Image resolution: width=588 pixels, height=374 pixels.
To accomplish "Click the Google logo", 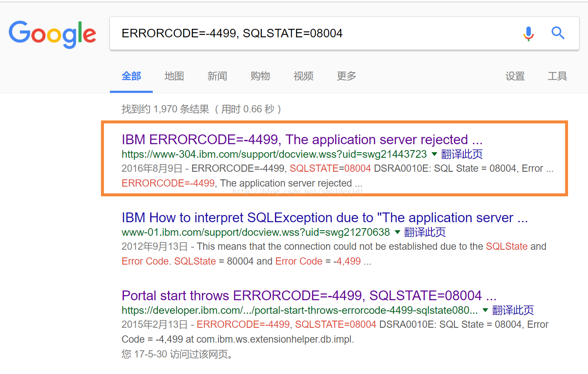I will click(53, 34).
